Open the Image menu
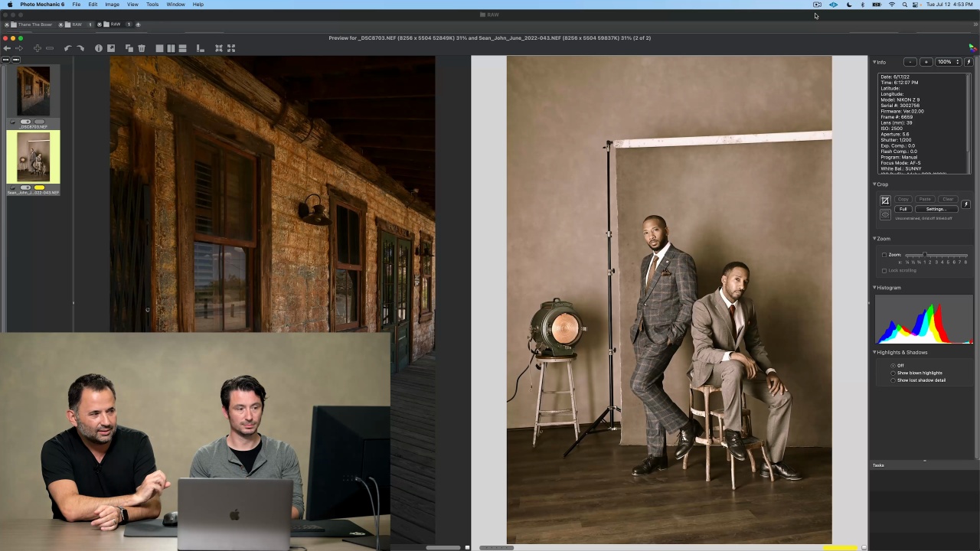This screenshot has height=551, width=980. [112, 5]
